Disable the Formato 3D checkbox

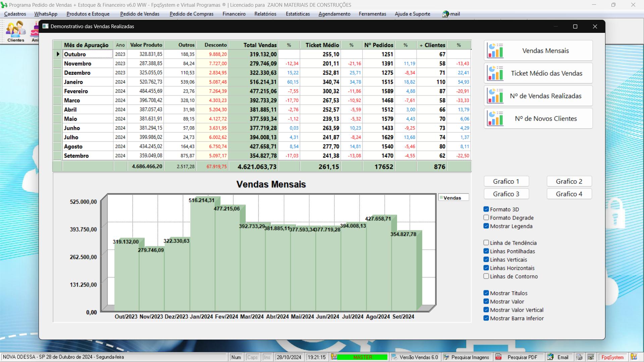tap(486, 209)
